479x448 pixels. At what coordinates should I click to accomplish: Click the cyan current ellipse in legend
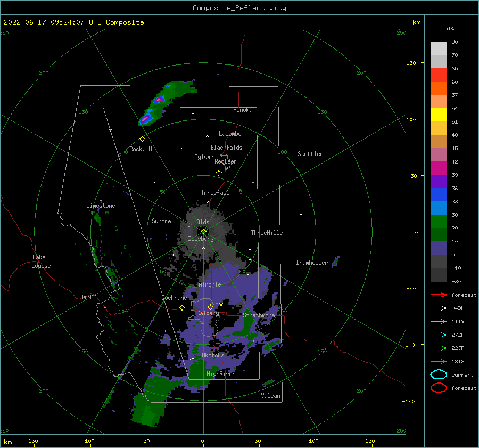tap(439, 374)
